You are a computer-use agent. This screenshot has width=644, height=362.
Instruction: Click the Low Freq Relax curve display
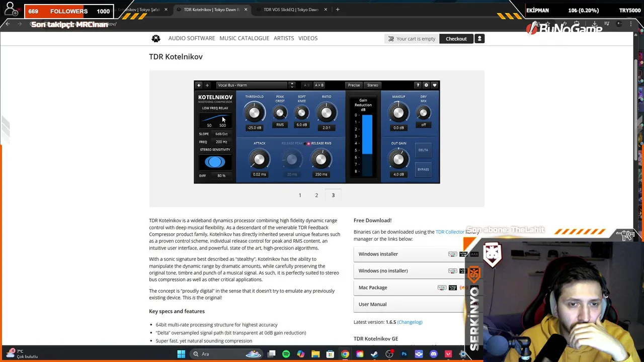215,120
